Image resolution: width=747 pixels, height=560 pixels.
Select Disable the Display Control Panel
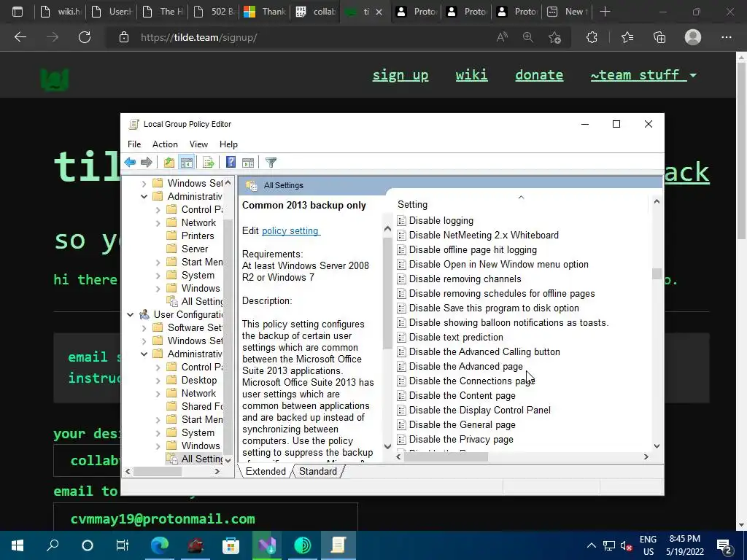pyautogui.click(x=480, y=410)
